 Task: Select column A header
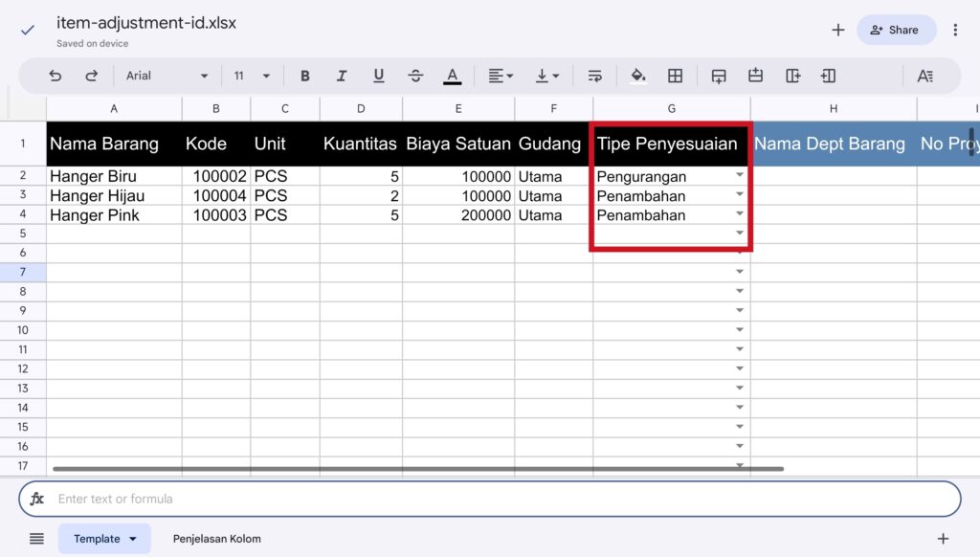(114, 109)
